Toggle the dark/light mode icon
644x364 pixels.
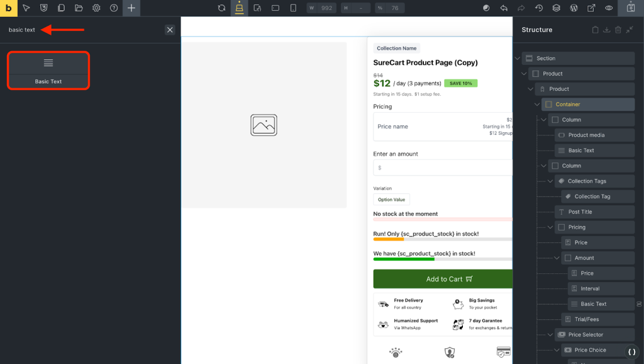486,8
